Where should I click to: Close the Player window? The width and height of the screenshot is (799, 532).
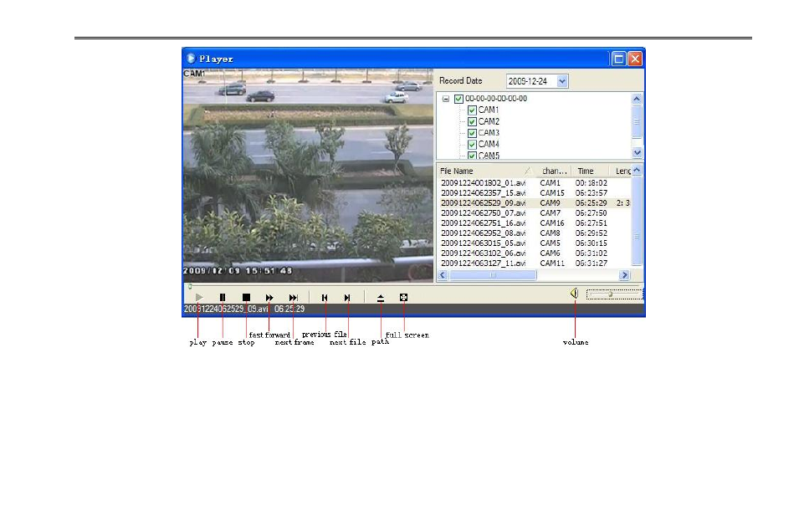[x=635, y=59]
